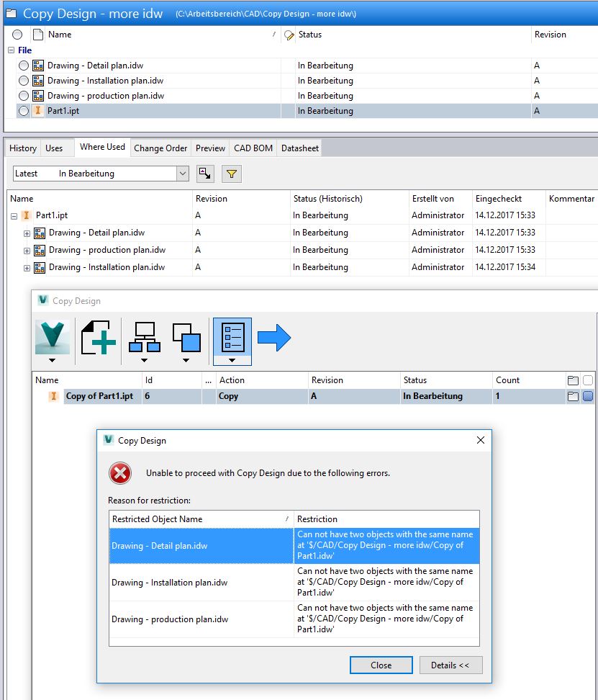Image resolution: width=598 pixels, height=700 pixels.
Task: Select the radio button for Drawing - Detail plan.idw
Action: [23, 65]
